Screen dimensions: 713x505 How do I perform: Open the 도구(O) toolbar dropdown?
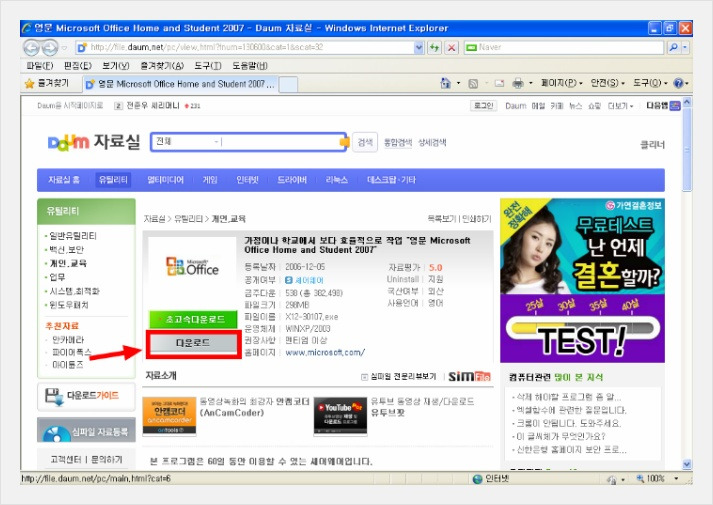[x=650, y=83]
